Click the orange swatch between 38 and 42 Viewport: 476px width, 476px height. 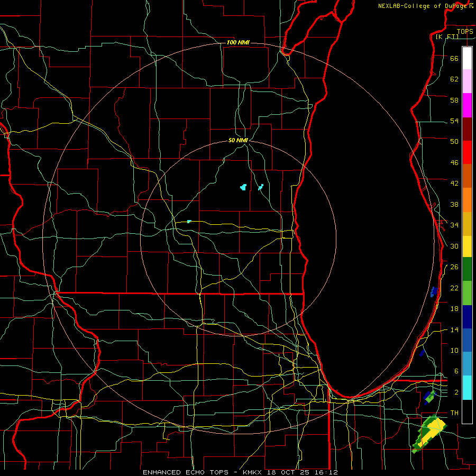467,200
